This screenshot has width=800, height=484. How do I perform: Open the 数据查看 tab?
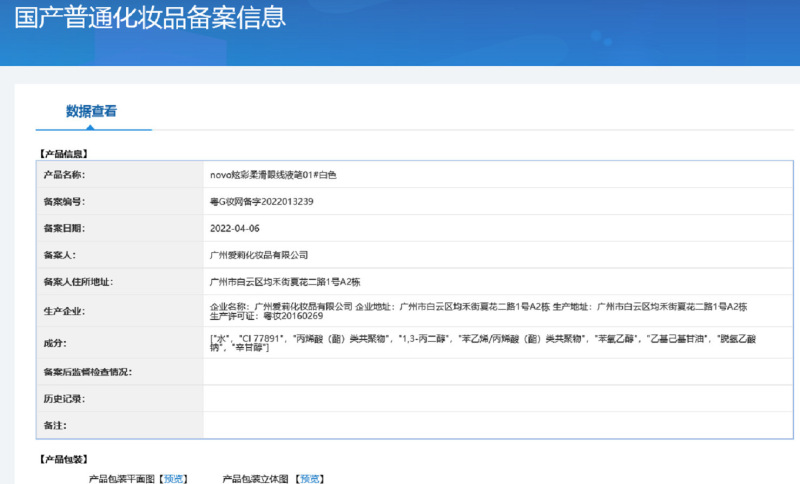point(91,111)
